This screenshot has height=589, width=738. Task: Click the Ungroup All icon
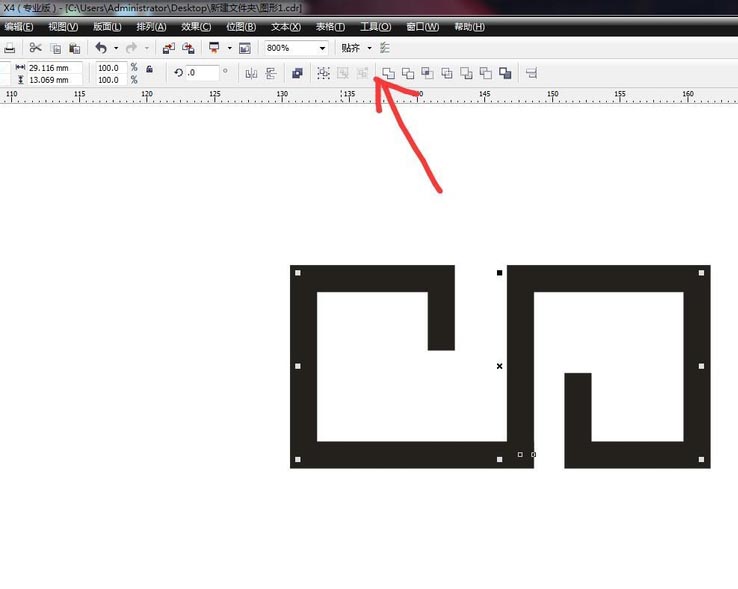362,73
